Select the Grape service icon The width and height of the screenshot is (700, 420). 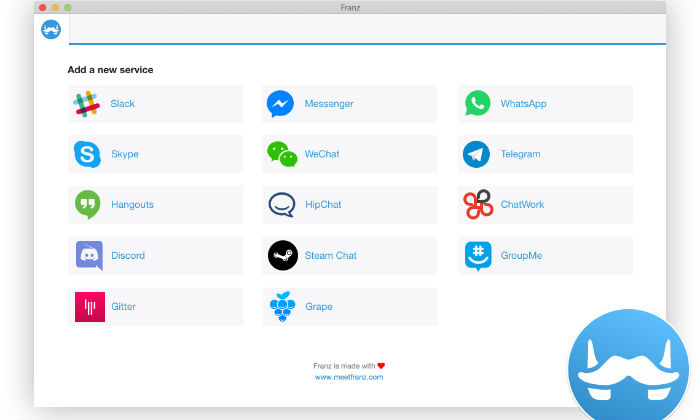pos(282,307)
